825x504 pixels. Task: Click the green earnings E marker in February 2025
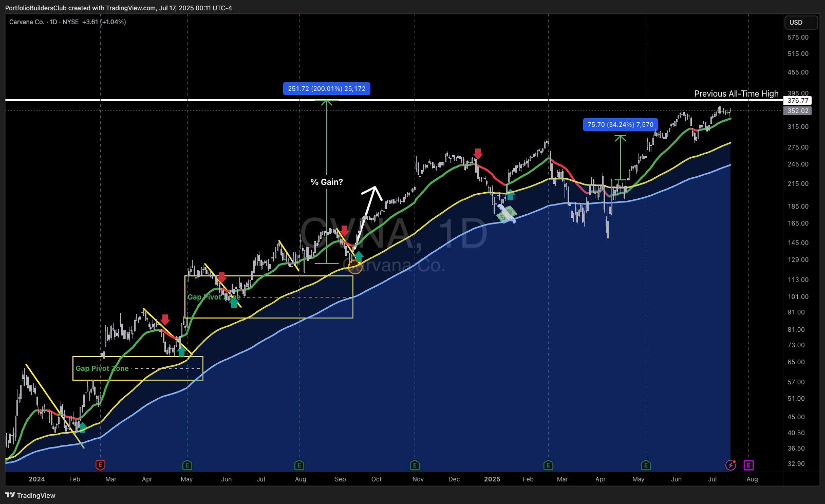(548, 465)
